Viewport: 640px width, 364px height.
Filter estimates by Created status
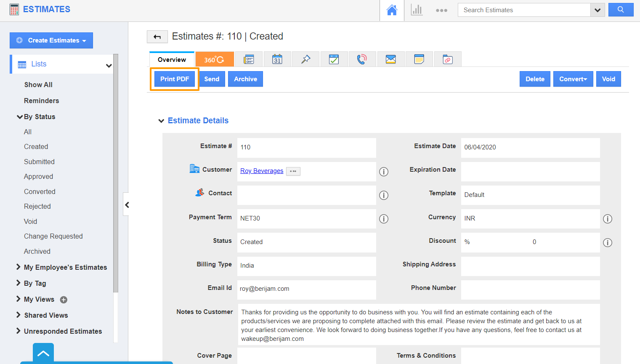pos(36,146)
